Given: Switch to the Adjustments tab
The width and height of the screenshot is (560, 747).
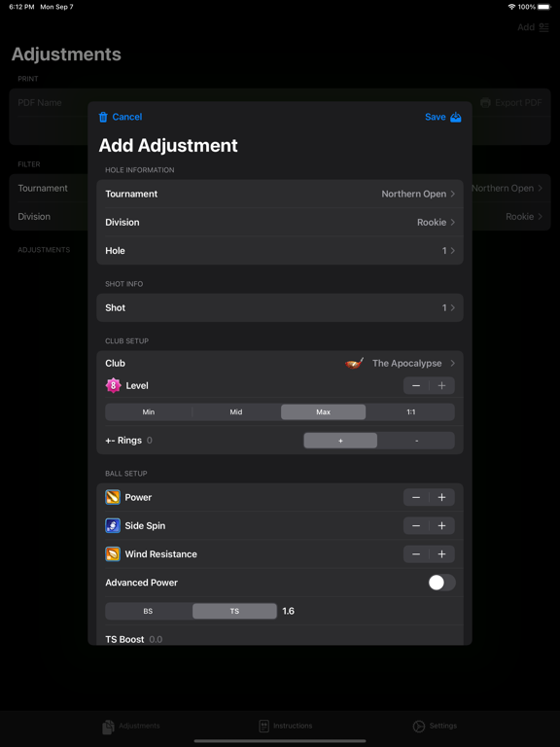Looking at the screenshot, I should click(131, 727).
